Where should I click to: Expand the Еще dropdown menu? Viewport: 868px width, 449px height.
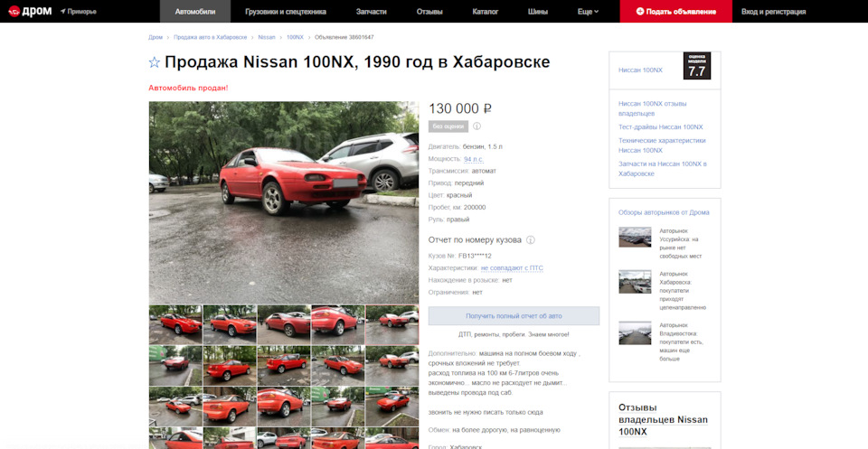coord(588,12)
